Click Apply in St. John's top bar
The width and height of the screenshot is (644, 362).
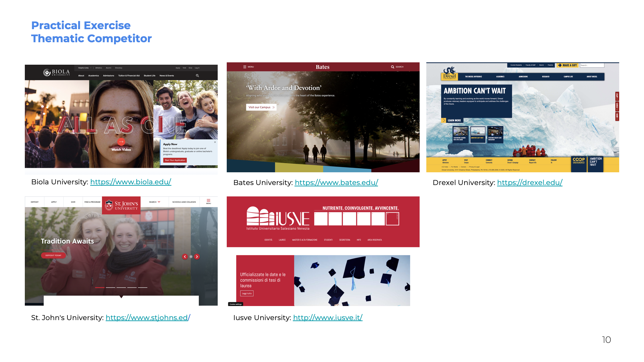(x=54, y=202)
